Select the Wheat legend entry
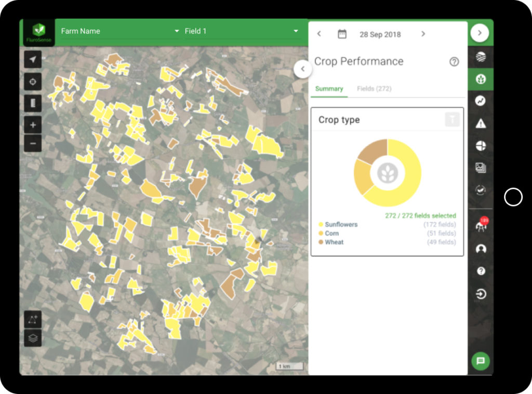Viewport: 532px width, 394px height. coord(331,242)
